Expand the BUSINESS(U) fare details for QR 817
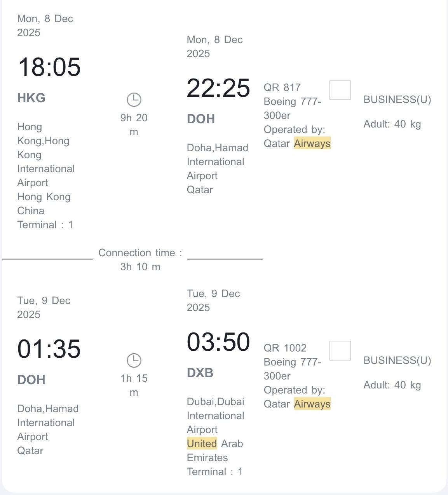This screenshot has height=495, width=448. pyautogui.click(x=397, y=100)
